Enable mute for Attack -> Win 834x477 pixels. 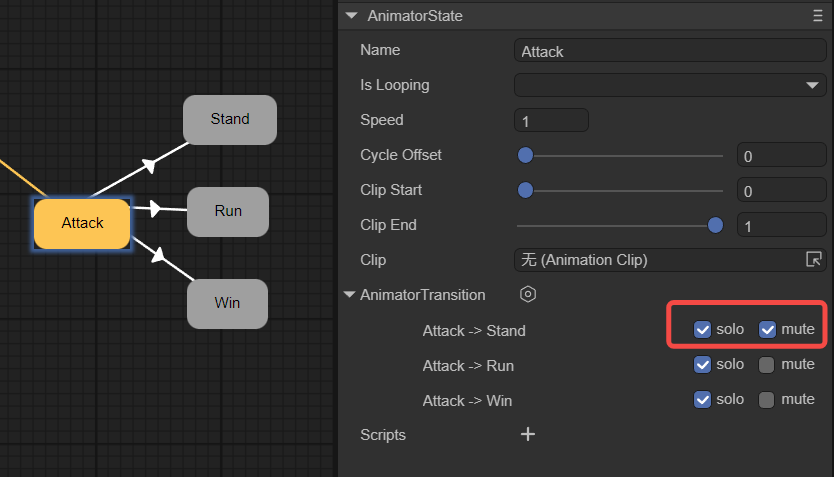[x=768, y=400]
